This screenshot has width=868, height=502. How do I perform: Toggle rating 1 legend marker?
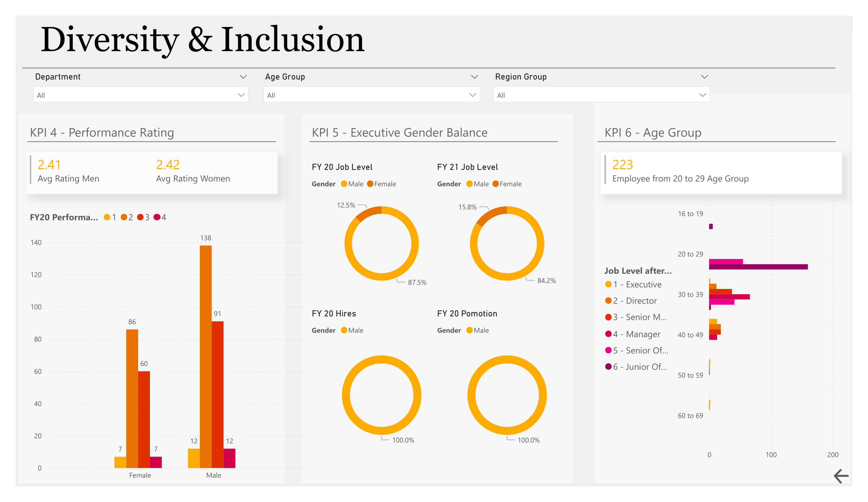[x=107, y=217]
